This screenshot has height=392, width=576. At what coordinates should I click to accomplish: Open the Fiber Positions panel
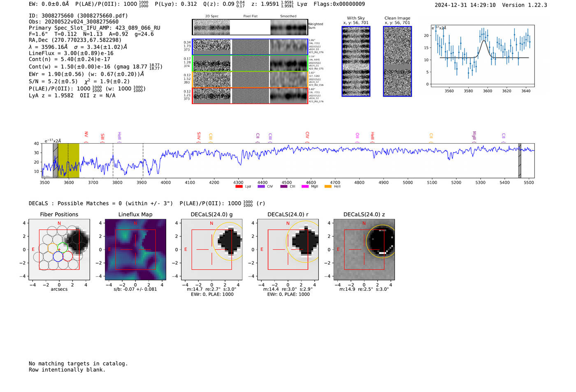click(59, 249)
